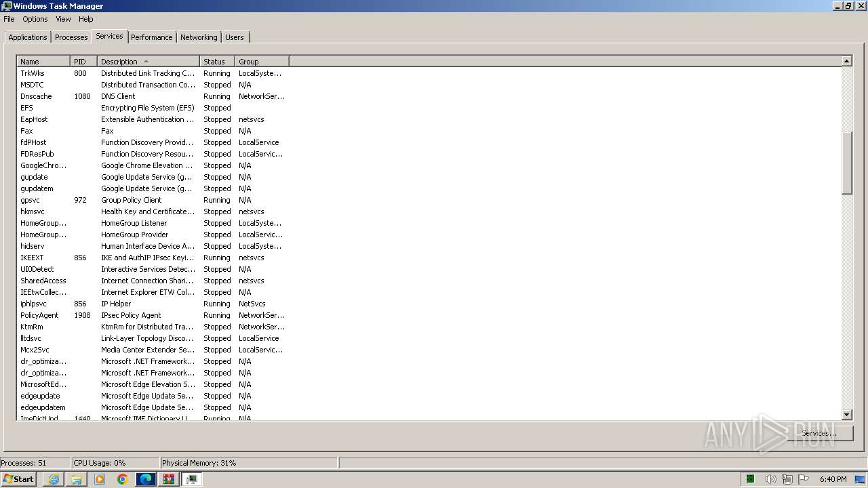868x488 pixels.
Task: Click the Microsoft Edge Elevation description
Action: tap(148, 384)
